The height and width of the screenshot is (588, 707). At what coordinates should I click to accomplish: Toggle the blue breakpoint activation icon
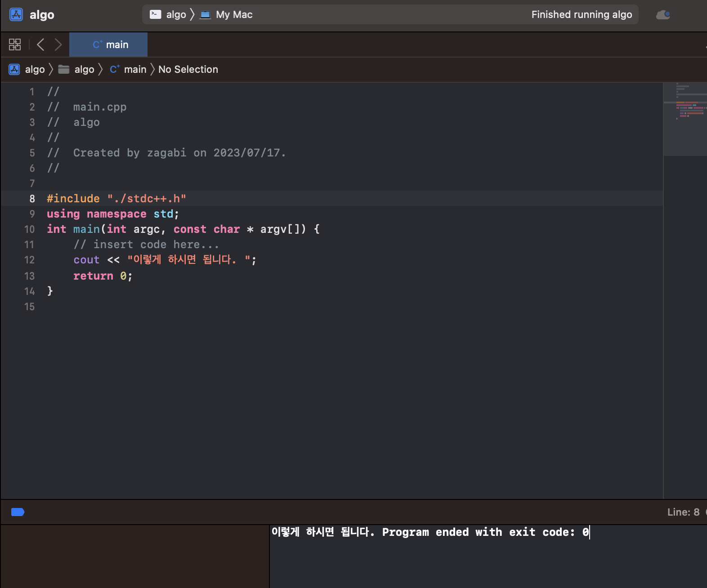[x=18, y=512]
